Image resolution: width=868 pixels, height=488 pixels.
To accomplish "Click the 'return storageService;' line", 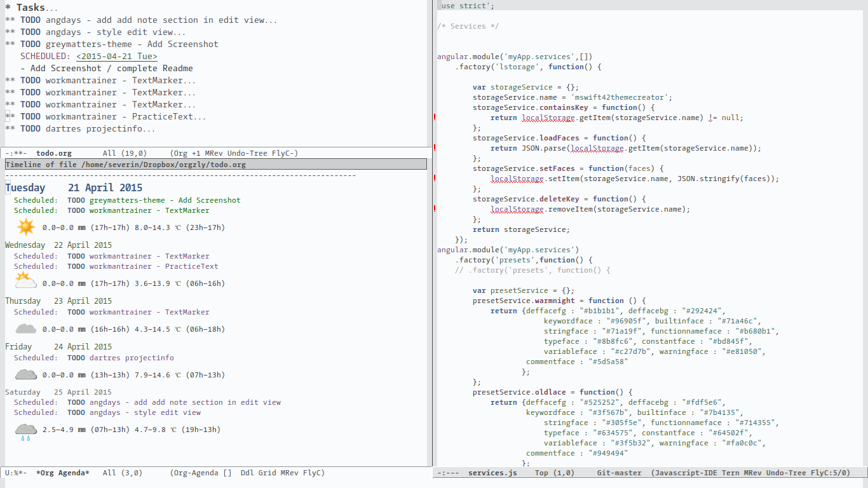I will click(x=521, y=229).
